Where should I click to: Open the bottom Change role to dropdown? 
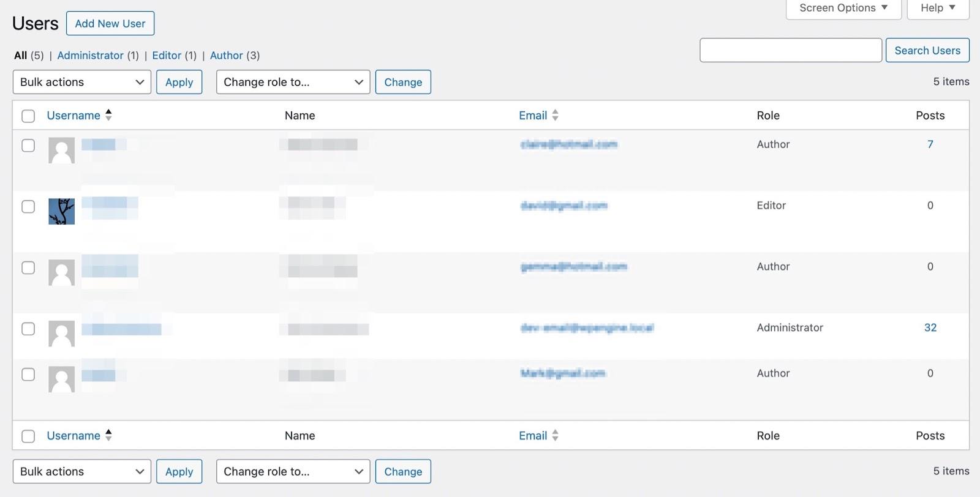[x=293, y=471]
